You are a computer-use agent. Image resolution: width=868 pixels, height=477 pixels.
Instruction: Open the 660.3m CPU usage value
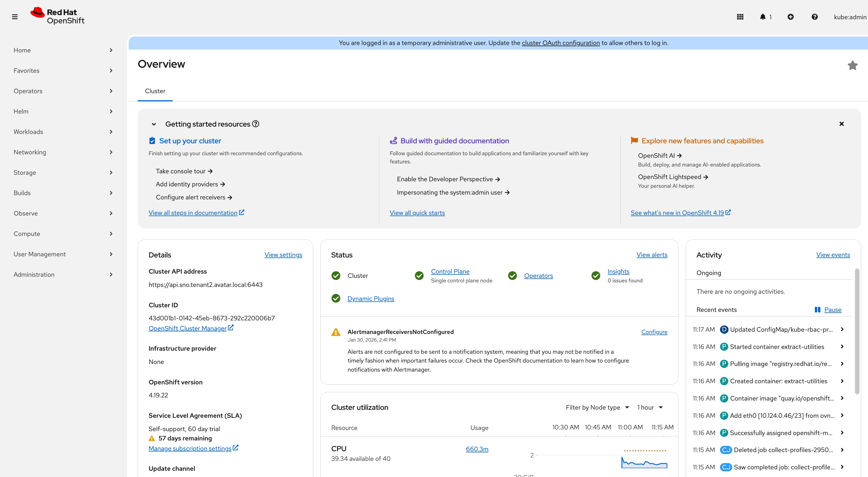point(477,449)
